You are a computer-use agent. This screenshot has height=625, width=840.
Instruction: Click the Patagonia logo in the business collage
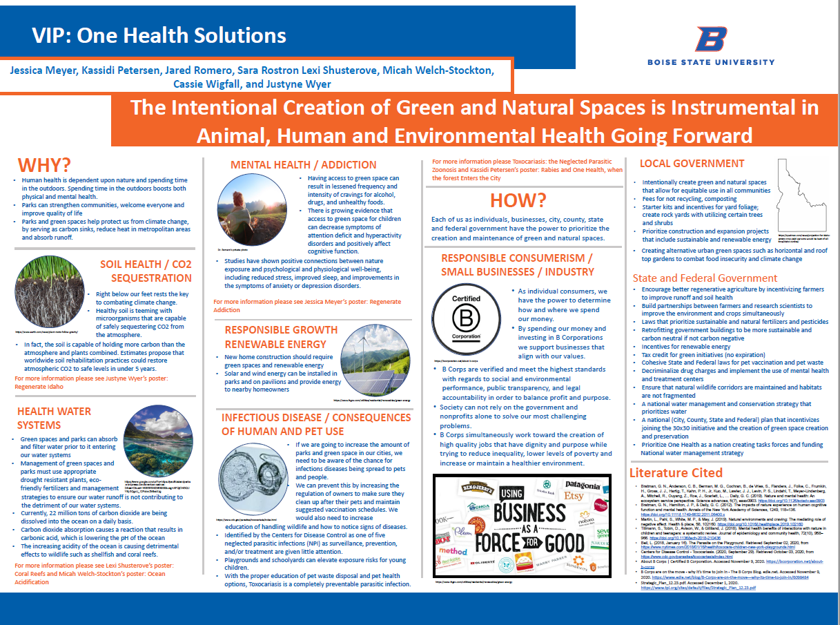(583, 485)
